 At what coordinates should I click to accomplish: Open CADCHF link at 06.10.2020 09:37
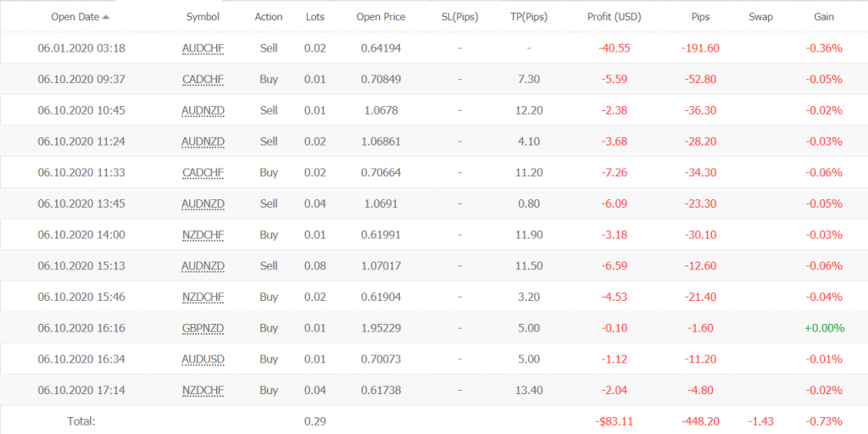(203, 80)
